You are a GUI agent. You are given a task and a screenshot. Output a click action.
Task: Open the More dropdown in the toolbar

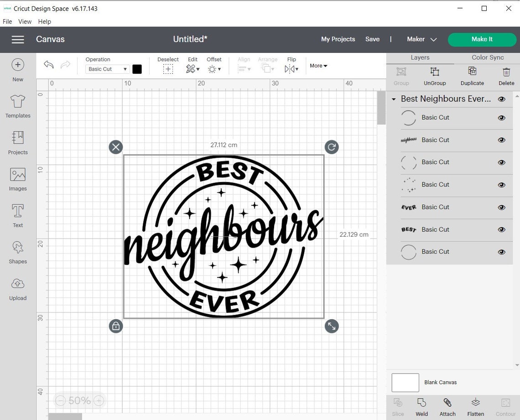(318, 66)
